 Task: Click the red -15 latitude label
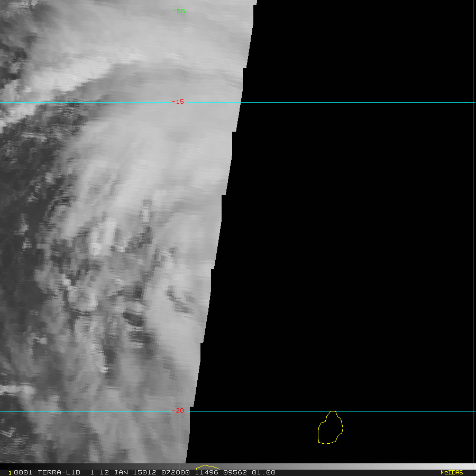point(178,102)
